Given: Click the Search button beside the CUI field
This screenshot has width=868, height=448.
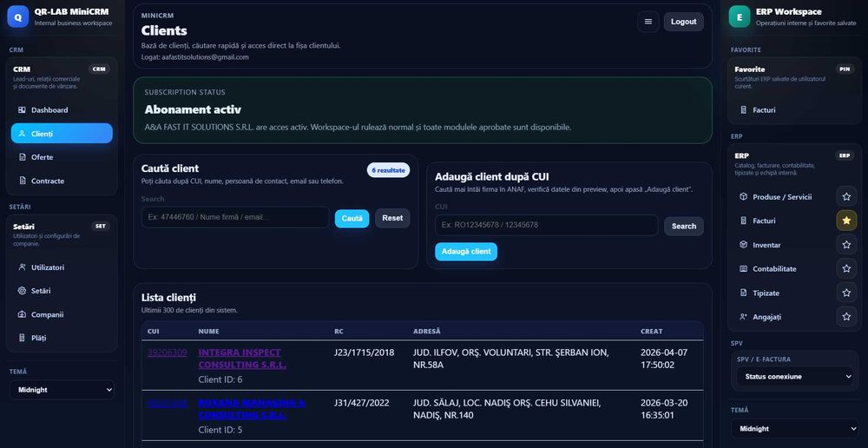Looking at the screenshot, I should pos(684,226).
